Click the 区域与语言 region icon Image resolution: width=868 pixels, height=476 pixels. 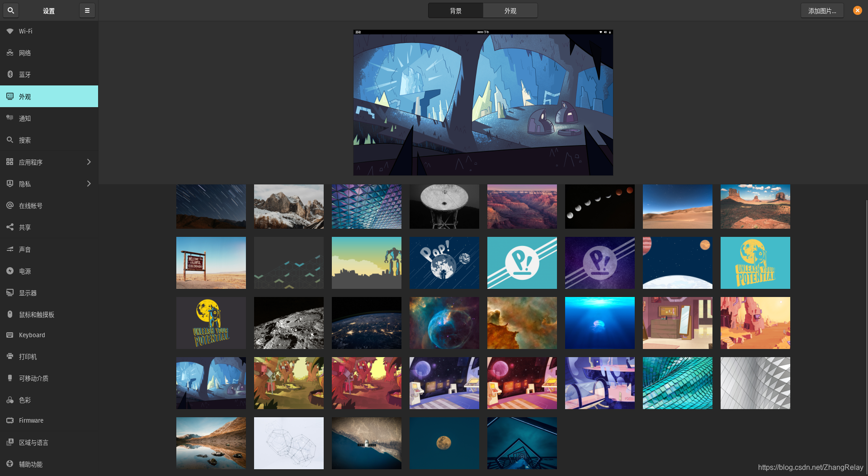click(10, 442)
